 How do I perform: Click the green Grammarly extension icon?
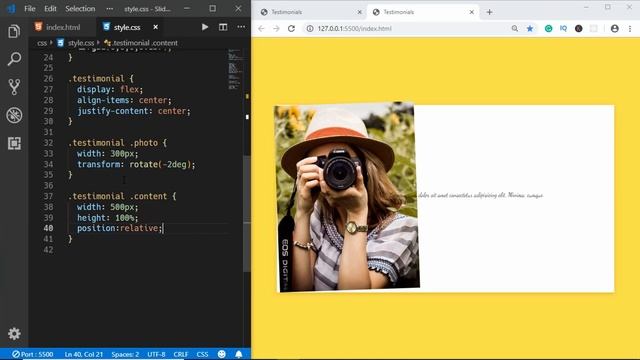pos(549,29)
